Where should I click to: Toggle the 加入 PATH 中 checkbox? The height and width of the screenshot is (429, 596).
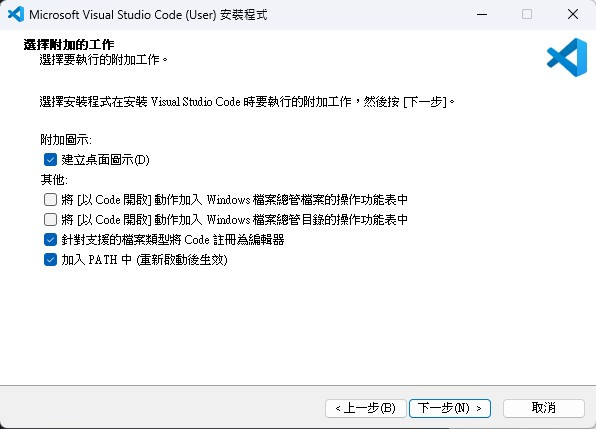point(50,260)
